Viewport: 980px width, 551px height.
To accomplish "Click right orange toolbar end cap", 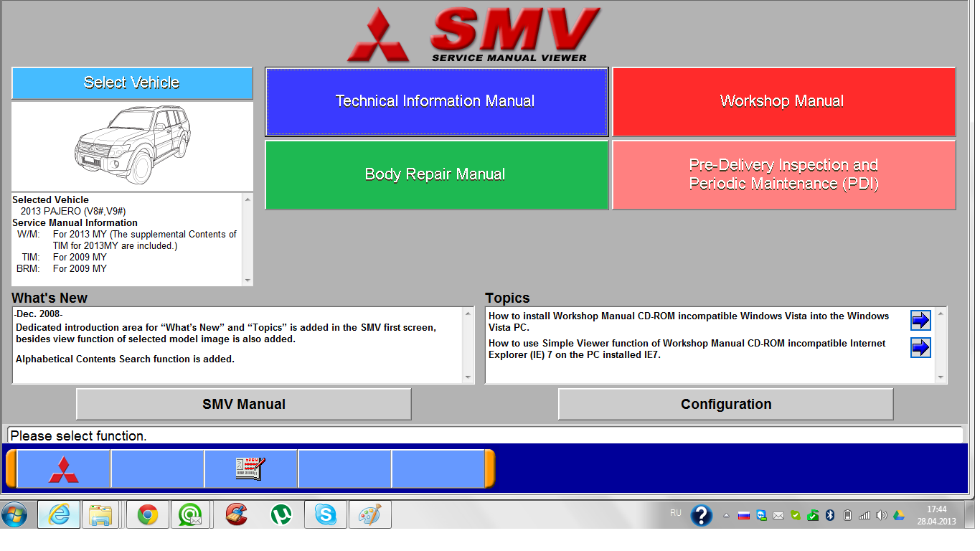I will pos(490,469).
